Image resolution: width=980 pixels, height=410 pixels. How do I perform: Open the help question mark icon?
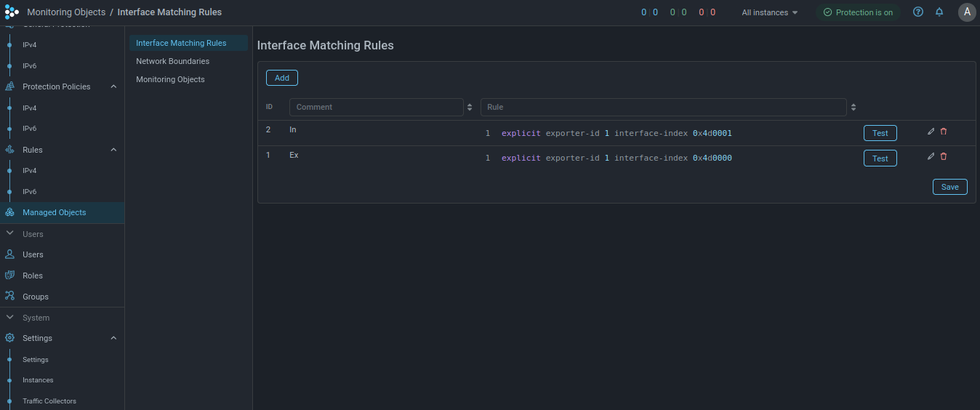point(918,12)
